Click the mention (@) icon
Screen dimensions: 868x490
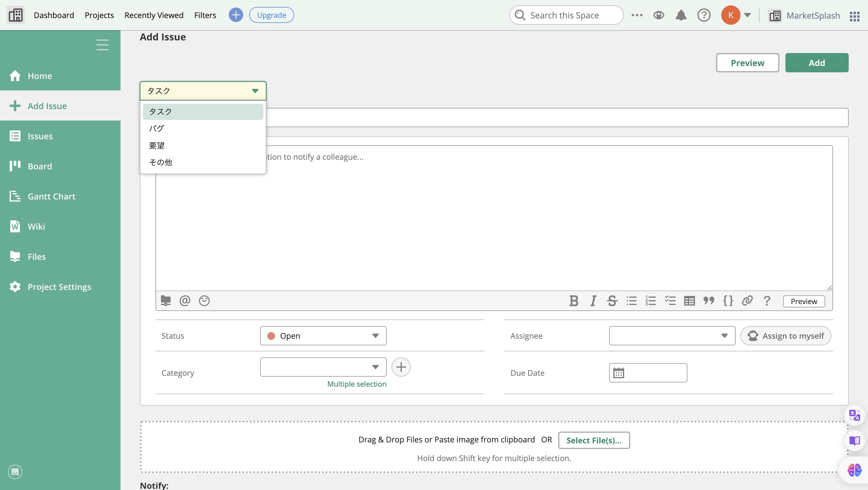tap(185, 301)
